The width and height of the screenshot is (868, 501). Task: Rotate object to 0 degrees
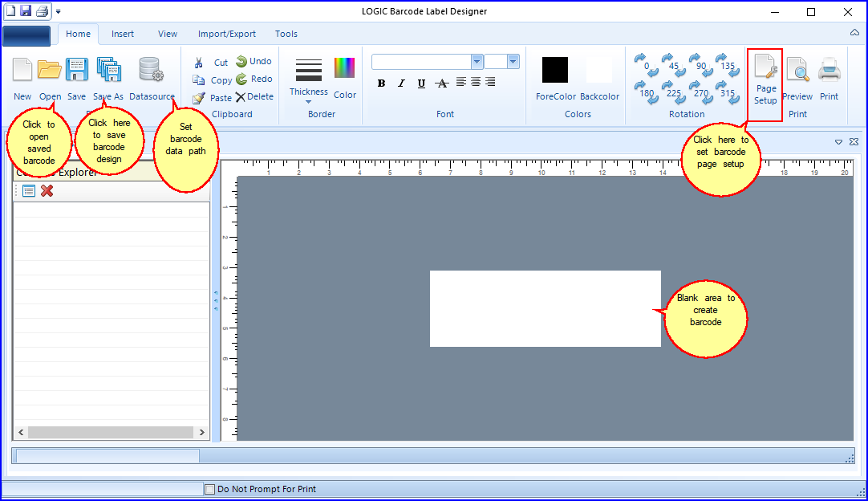[647, 65]
